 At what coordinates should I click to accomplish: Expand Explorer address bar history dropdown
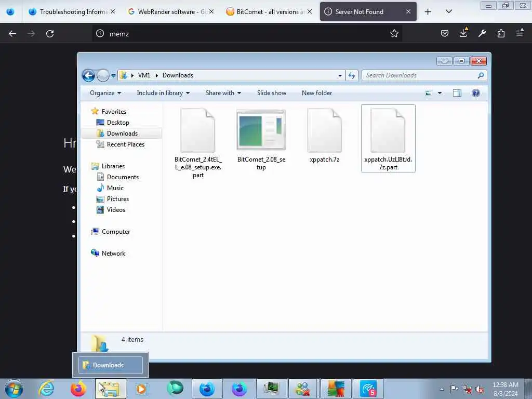click(340, 76)
